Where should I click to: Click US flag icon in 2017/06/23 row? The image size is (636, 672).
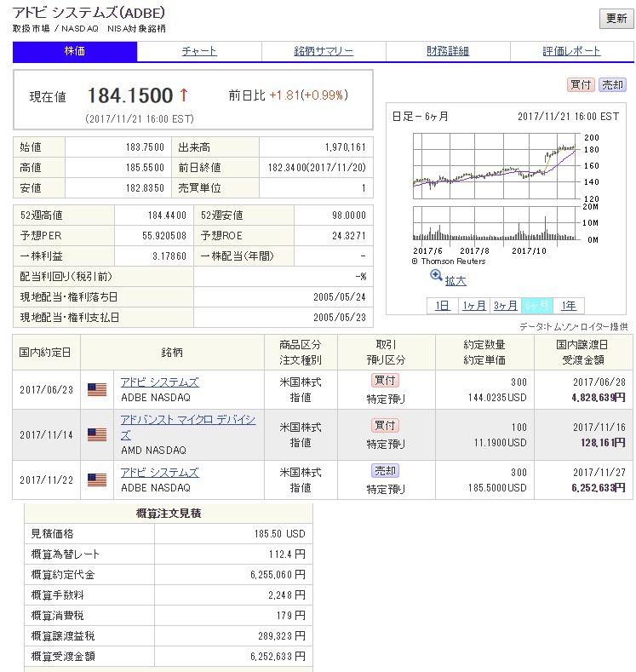pyautogui.click(x=97, y=389)
